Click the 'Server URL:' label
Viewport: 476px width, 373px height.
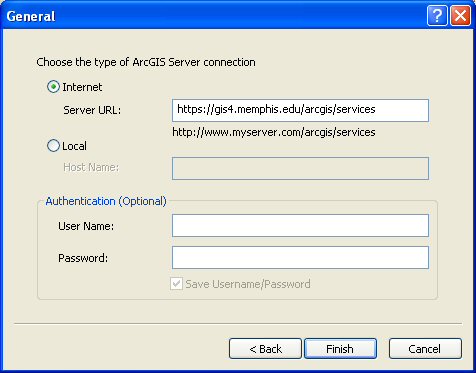[x=92, y=110]
